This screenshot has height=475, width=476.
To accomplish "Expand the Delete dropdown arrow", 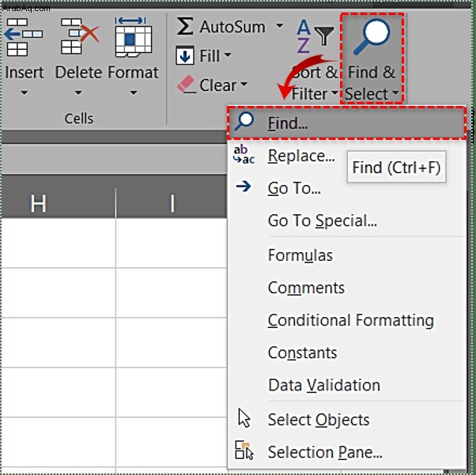I will 78,92.
